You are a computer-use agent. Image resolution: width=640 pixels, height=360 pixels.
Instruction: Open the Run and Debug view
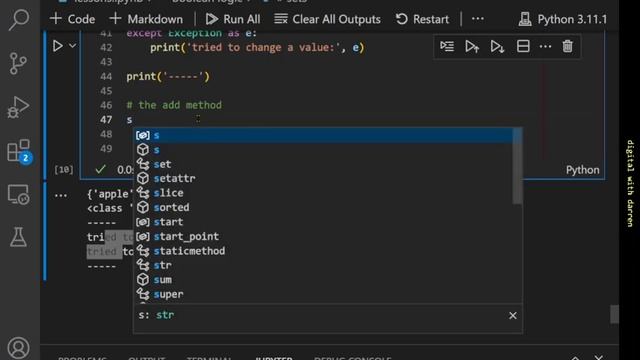tap(18, 107)
